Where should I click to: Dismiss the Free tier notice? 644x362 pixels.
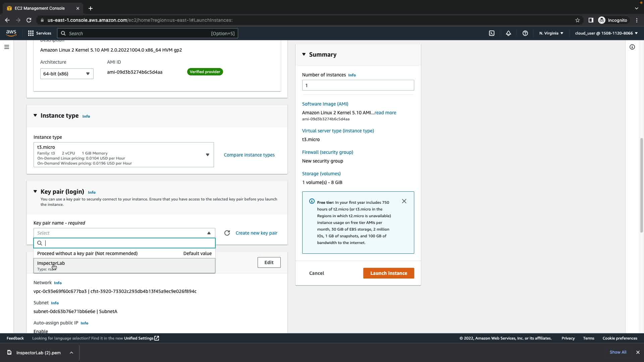(404, 201)
